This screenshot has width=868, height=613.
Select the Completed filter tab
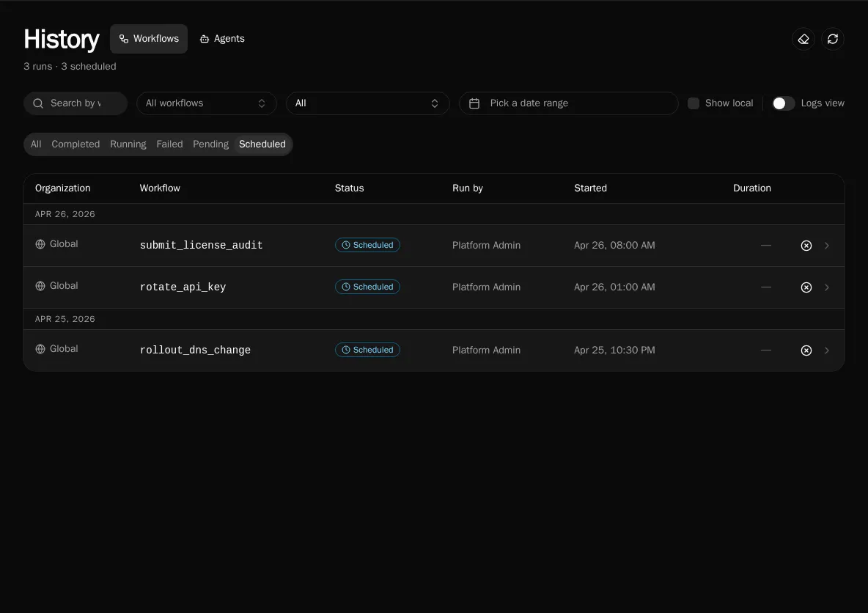coord(76,144)
